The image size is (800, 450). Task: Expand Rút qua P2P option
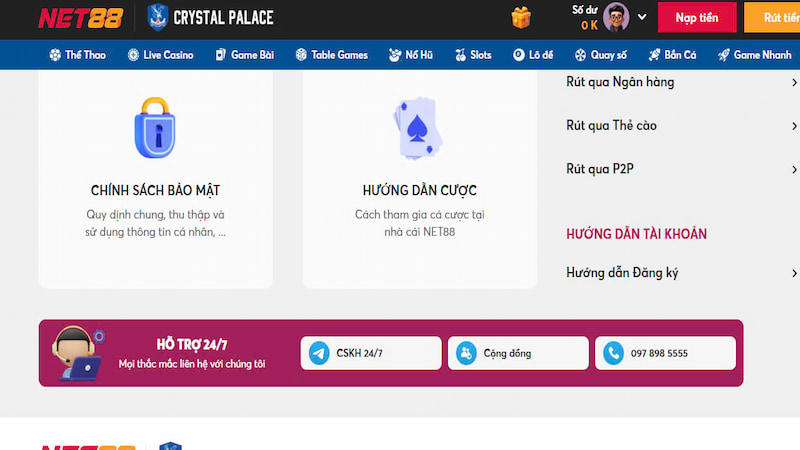[x=793, y=170]
